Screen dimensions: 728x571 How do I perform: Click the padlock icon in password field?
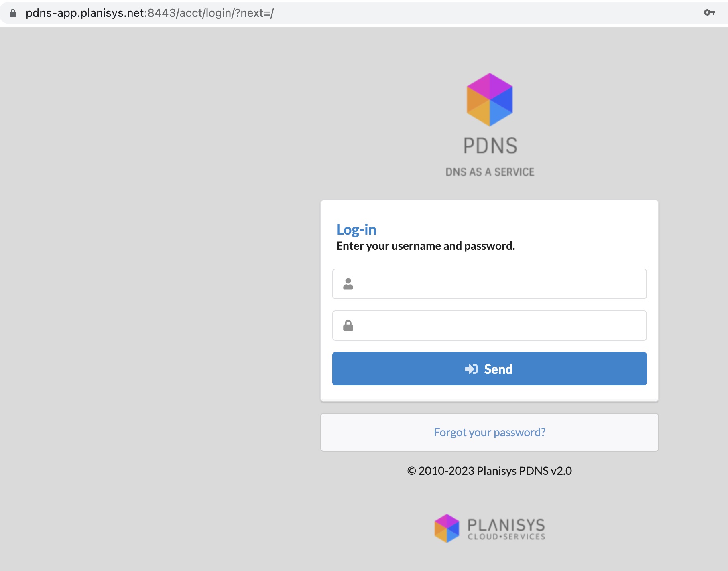[348, 325]
